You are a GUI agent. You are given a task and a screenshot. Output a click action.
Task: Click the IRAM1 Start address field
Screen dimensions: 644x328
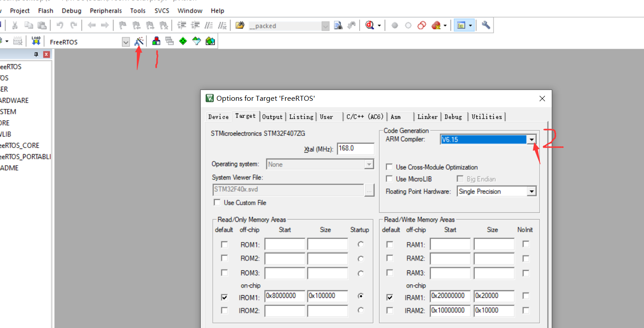pyautogui.click(x=450, y=296)
